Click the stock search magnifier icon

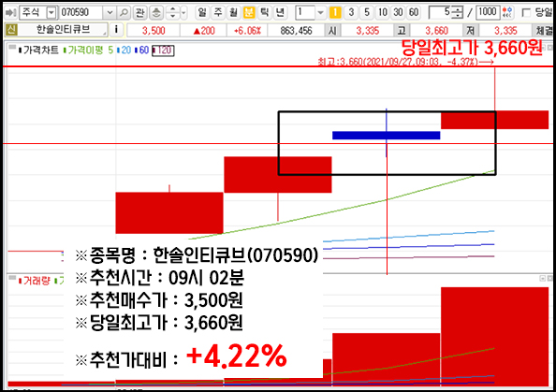pyautogui.click(x=124, y=13)
